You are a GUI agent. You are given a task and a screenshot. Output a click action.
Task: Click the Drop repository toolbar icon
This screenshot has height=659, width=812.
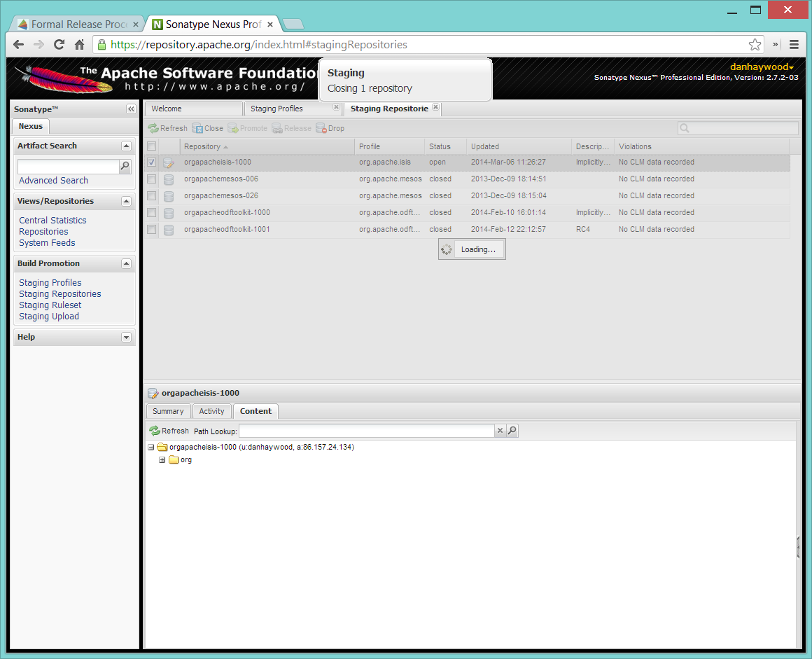[x=321, y=128]
